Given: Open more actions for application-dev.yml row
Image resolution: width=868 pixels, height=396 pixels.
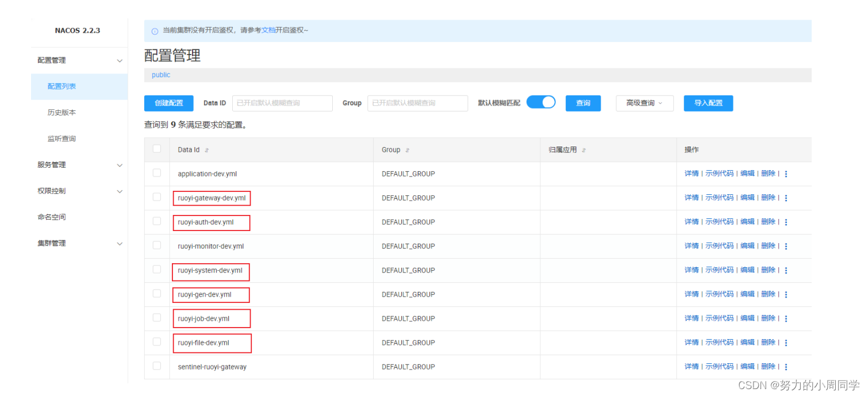Looking at the screenshot, I should point(786,174).
